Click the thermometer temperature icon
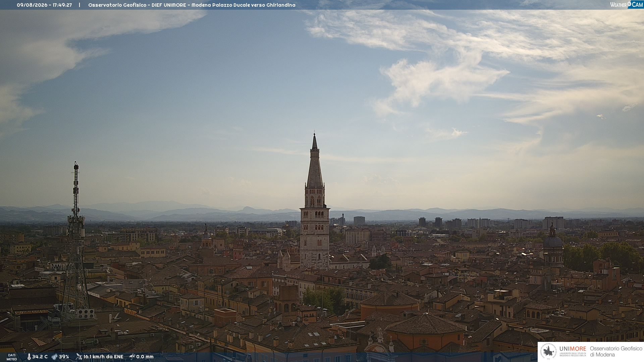The width and height of the screenshot is (644, 362). click(29, 357)
